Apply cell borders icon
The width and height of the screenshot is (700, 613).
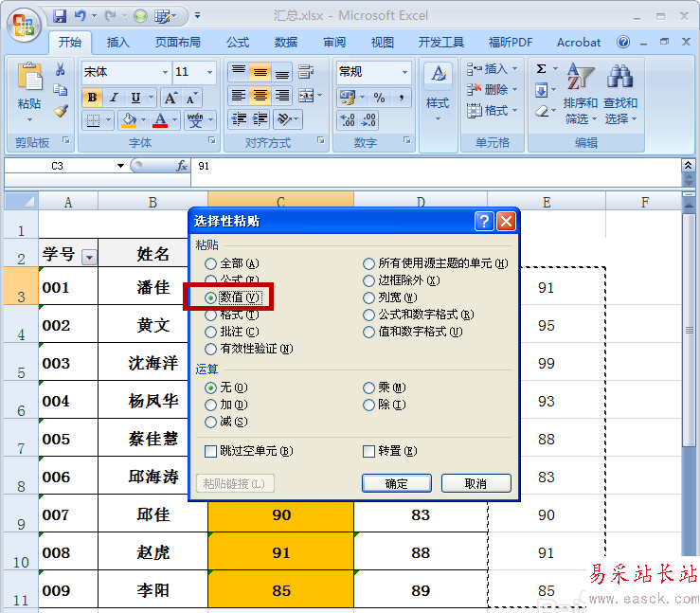point(93,120)
